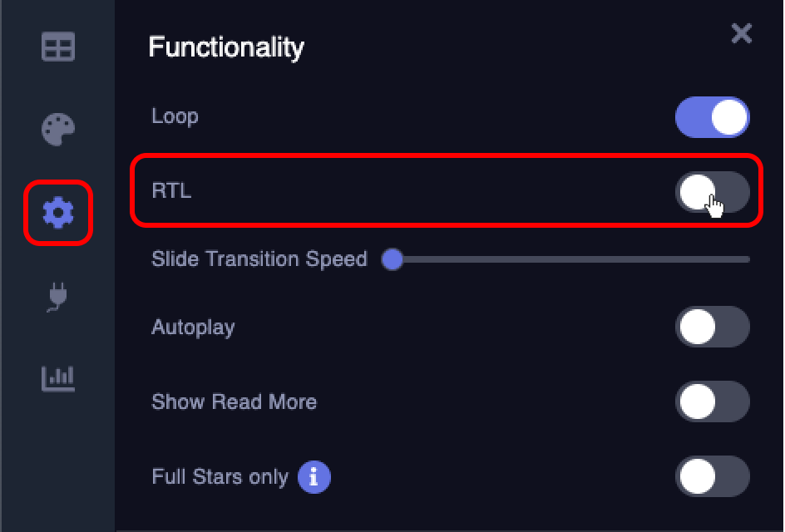The height and width of the screenshot is (532, 785).
Task: Disable the Loop toggle
Action: [x=713, y=117]
